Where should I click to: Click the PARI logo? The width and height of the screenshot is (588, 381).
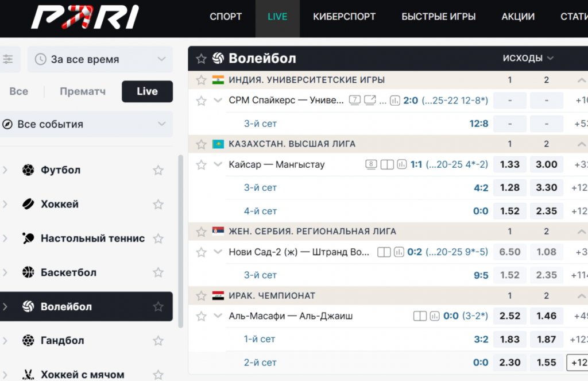(85, 17)
